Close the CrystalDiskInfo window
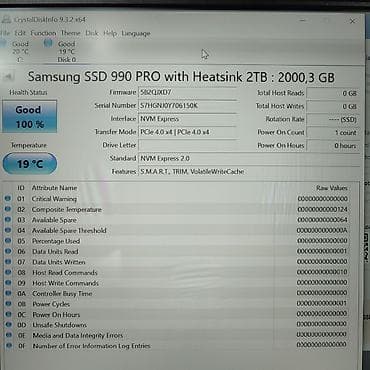 click(x=352, y=21)
